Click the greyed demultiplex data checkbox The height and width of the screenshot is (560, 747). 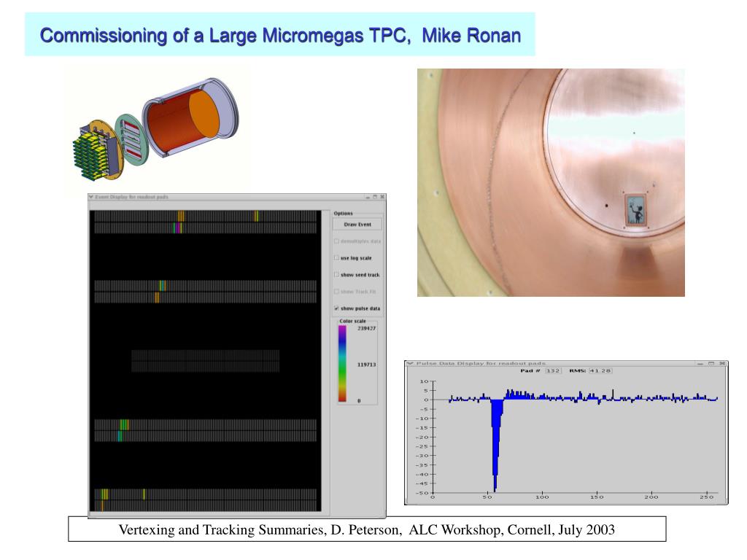(336, 241)
